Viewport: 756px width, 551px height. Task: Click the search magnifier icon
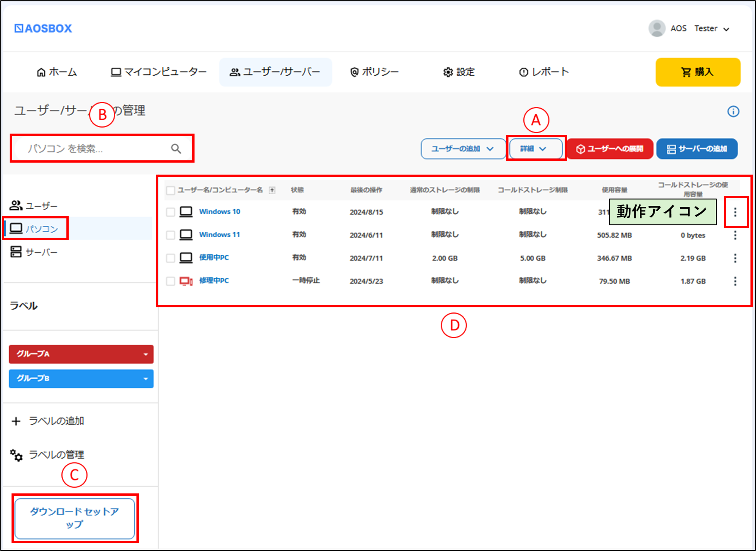click(176, 148)
